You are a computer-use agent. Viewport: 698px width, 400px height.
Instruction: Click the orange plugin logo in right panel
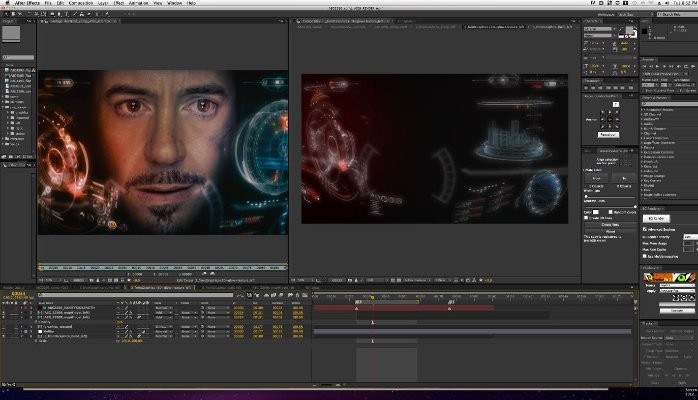(670, 277)
